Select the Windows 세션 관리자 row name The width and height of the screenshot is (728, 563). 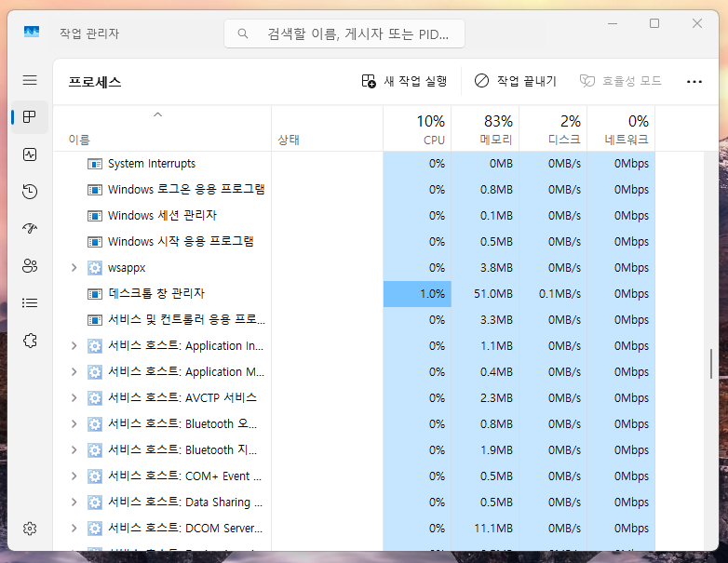pos(163,216)
